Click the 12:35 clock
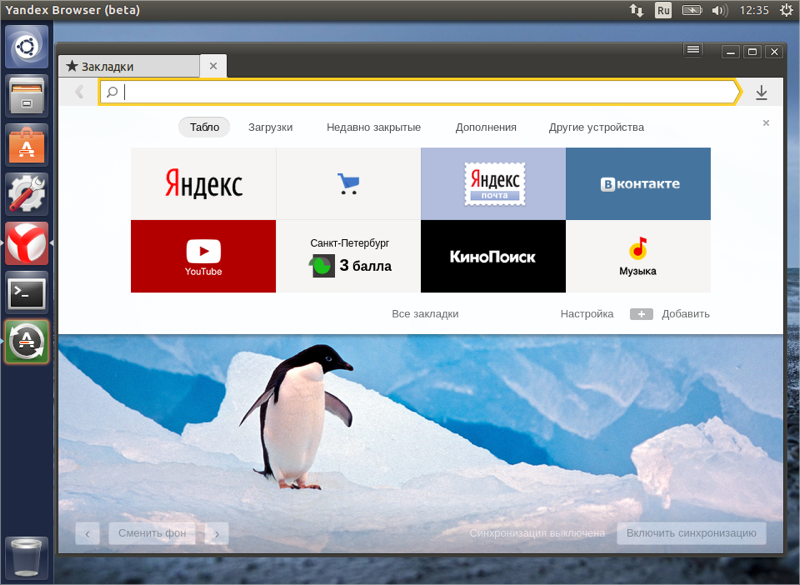Screen dimensions: 800x585 [x=754, y=10]
